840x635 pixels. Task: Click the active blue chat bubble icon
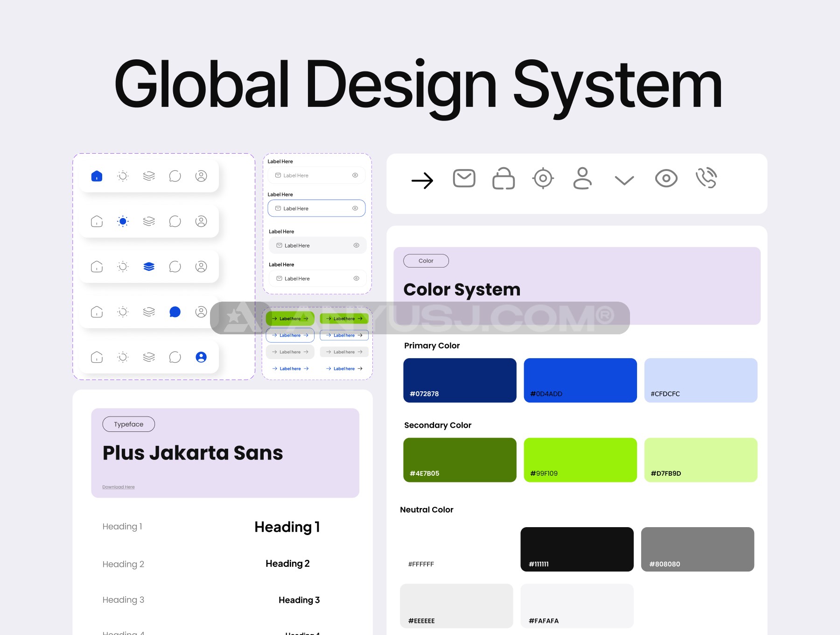click(x=175, y=312)
